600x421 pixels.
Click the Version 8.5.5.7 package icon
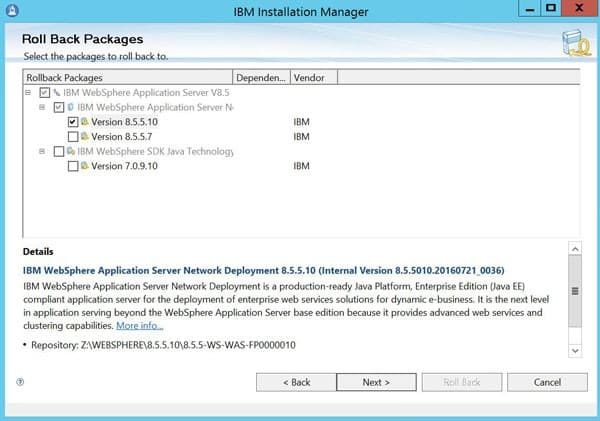tap(85, 136)
